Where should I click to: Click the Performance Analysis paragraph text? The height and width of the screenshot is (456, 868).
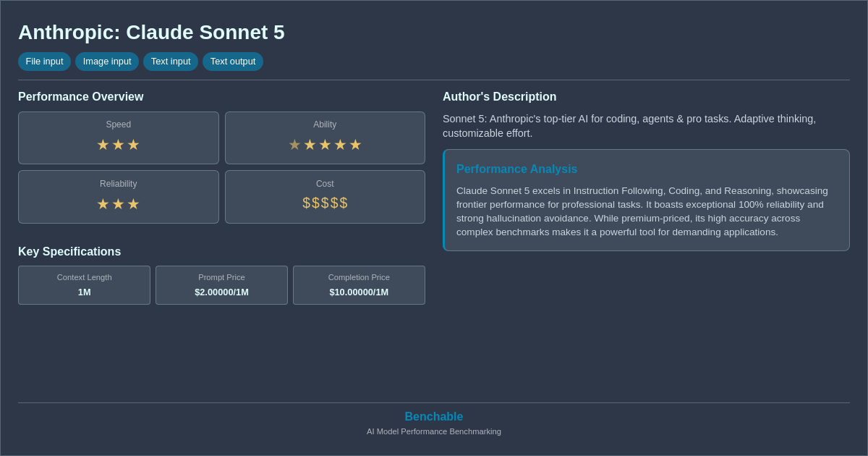coord(642,211)
